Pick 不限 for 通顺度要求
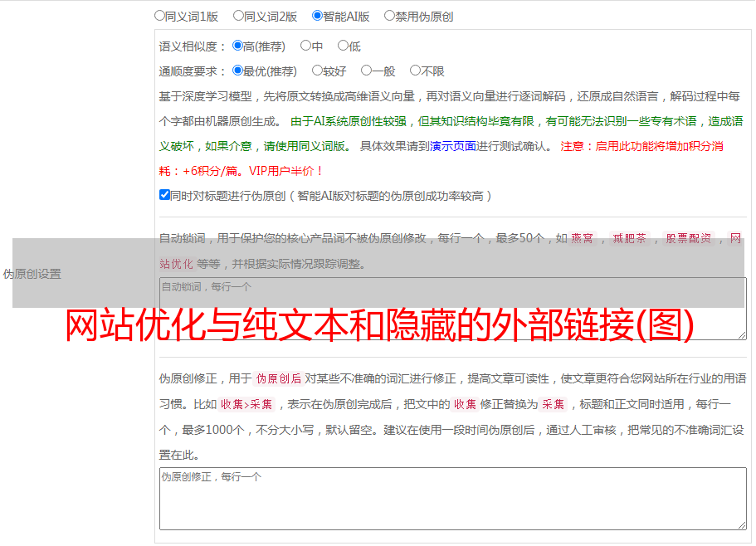Screen dimensions: 756x546 tap(415, 71)
